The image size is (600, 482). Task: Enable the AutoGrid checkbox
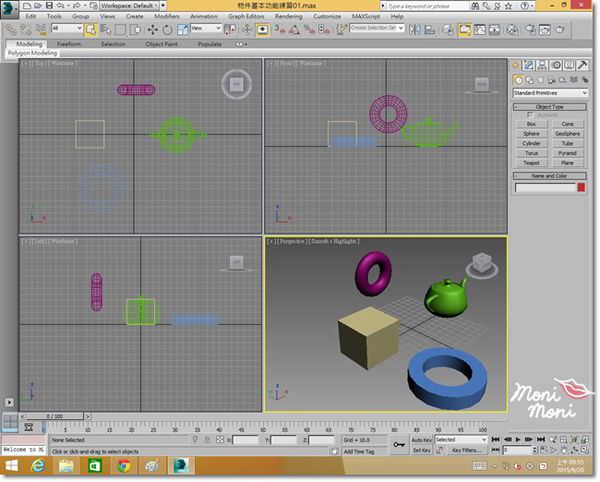(531, 115)
